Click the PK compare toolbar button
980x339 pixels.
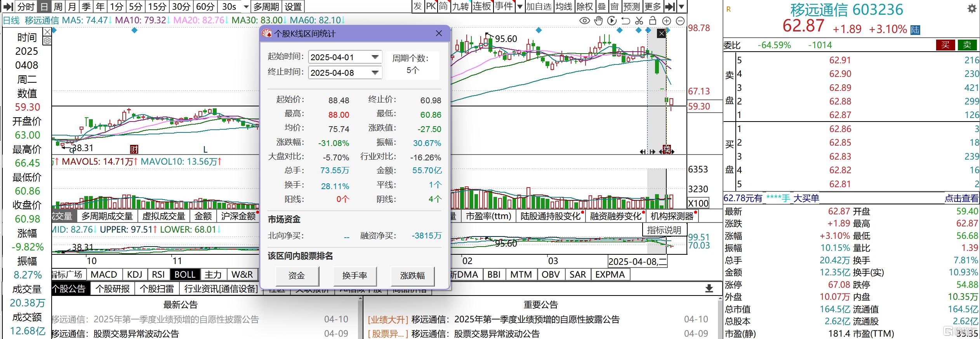tap(431, 7)
